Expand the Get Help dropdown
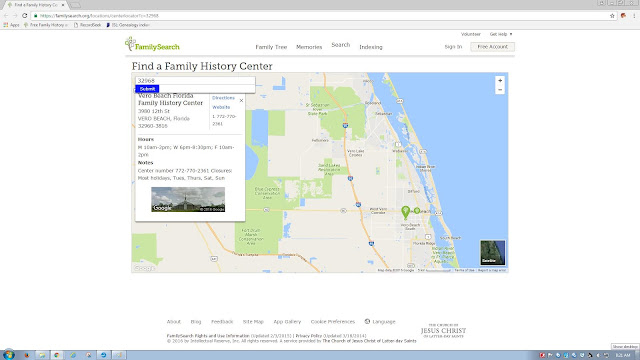Screen dimensions: 640x360 [x=501, y=34]
